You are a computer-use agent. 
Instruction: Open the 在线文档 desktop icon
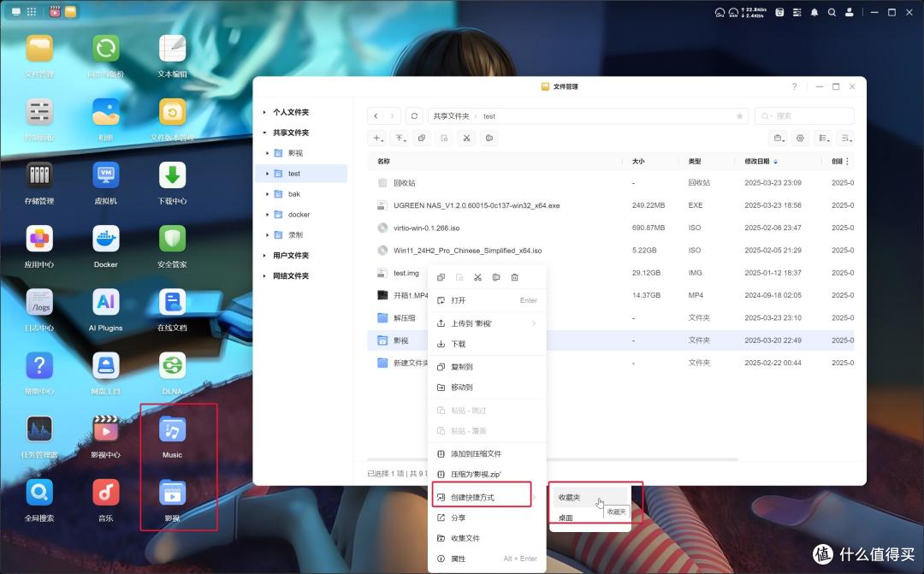(172, 302)
